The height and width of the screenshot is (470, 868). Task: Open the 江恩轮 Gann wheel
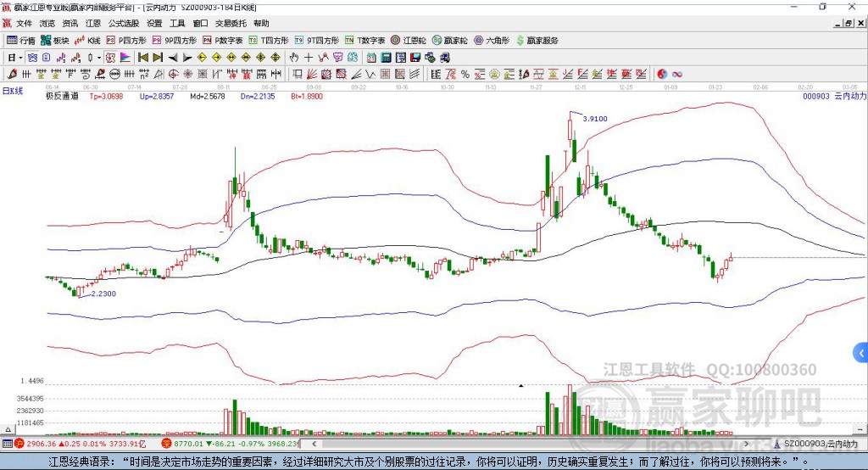coord(409,41)
